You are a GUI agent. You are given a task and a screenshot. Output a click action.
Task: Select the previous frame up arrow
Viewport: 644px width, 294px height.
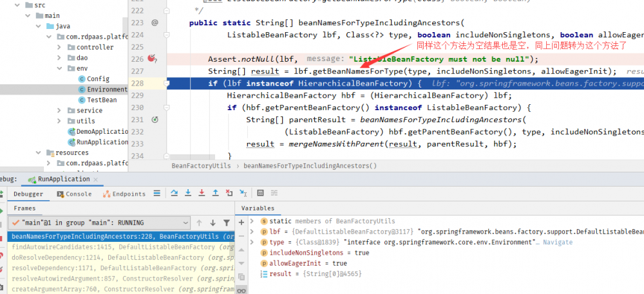coord(199,223)
